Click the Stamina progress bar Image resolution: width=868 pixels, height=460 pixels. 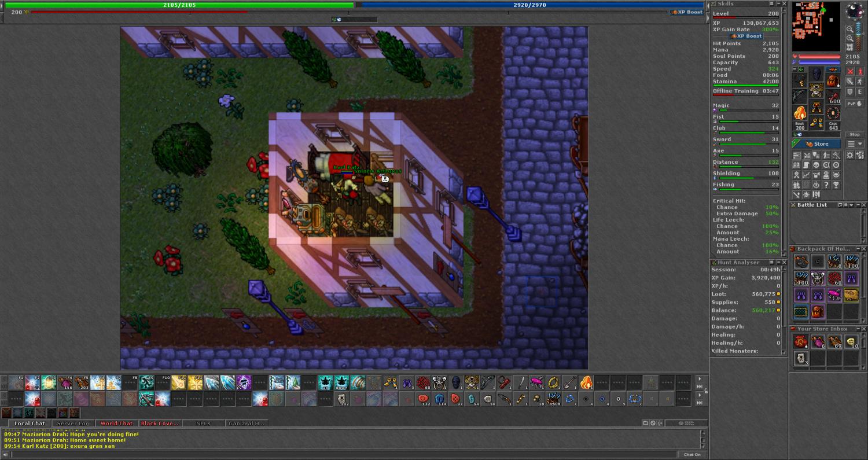pyautogui.click(x=746, y=86)
